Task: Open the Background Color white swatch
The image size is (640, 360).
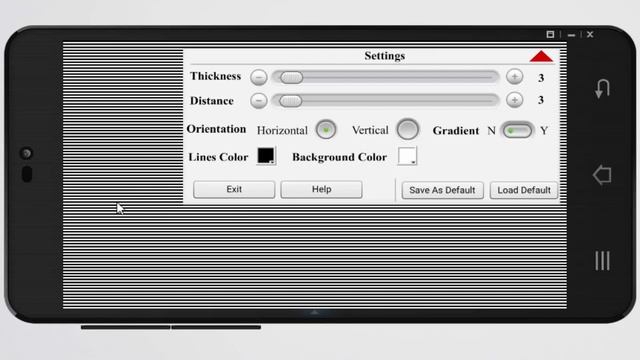Action: pyautogui.click(x=407, y=156)
